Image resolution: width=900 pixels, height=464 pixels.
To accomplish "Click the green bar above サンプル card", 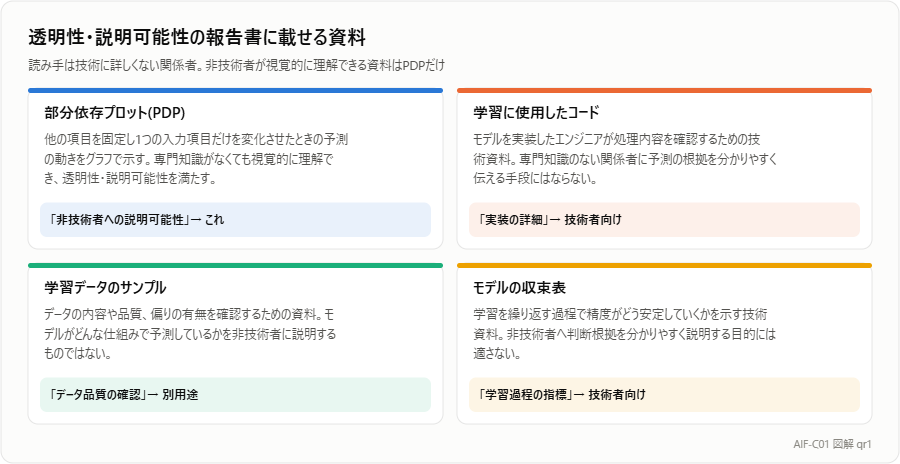I will tap(235, 265).
